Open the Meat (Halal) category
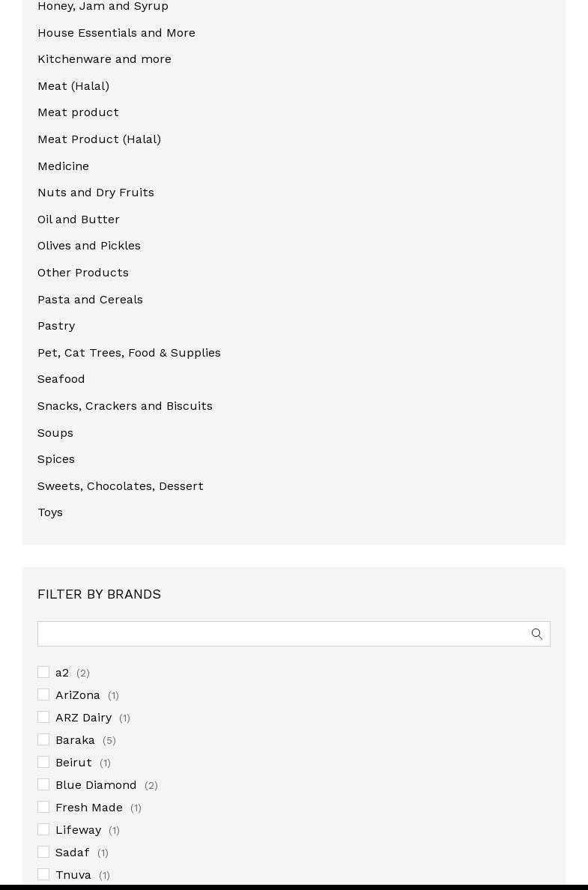 click(73, 85)
